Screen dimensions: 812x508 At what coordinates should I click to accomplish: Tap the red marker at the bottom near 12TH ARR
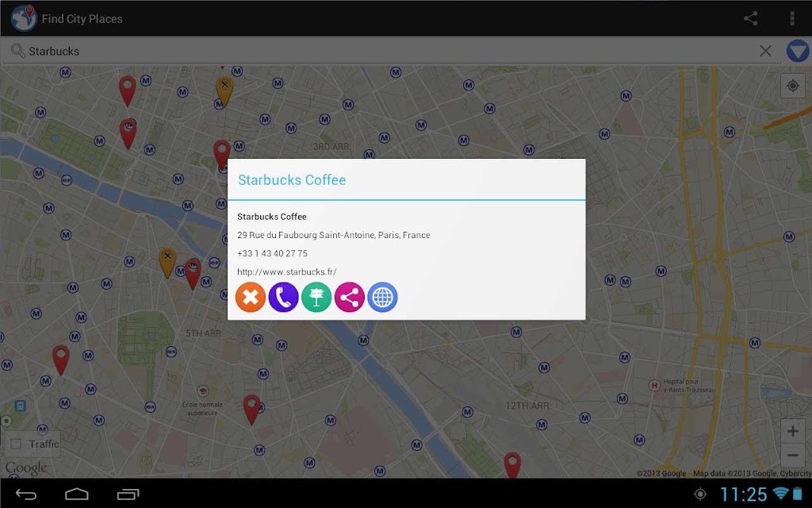coord(512,465)
